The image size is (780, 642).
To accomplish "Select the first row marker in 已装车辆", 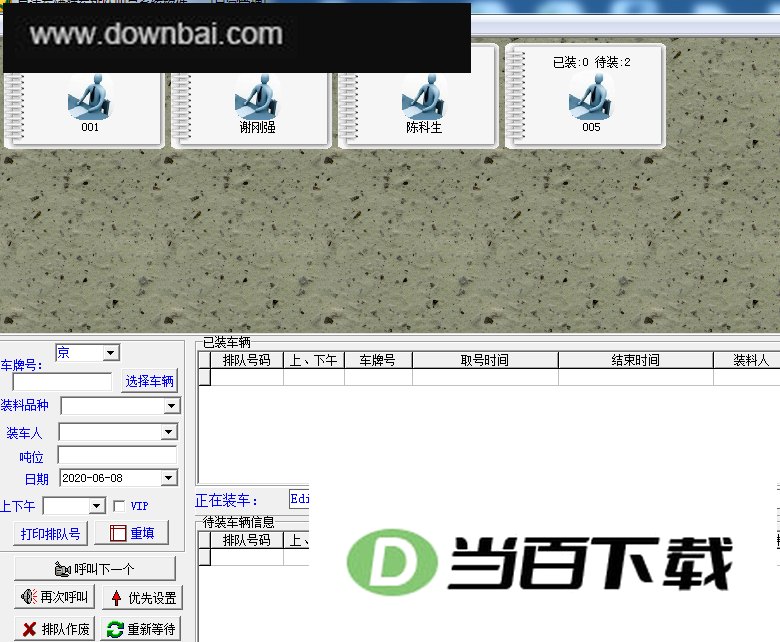I will (x=204, y=377).
